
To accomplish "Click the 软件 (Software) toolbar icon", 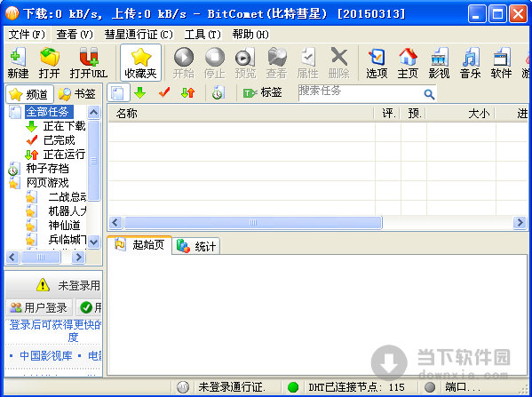I will 501,63.
